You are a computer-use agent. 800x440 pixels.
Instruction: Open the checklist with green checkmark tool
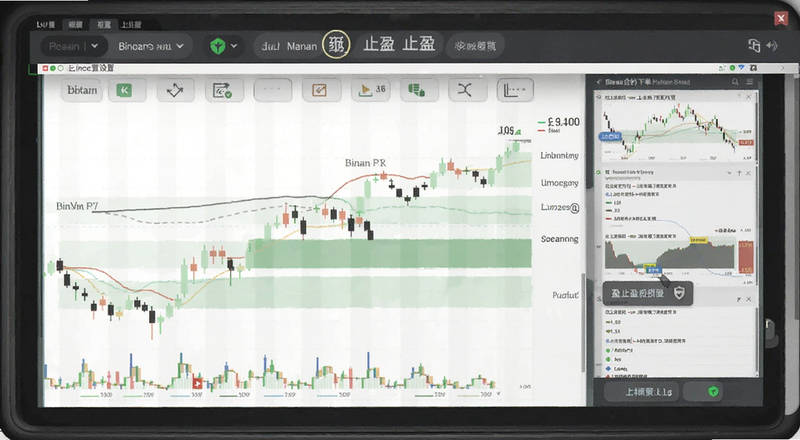point(223,90)
